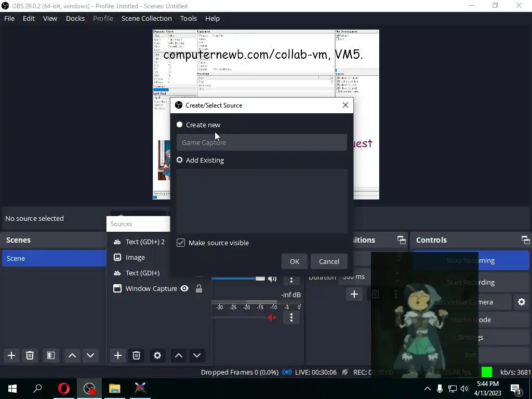This screenshot has height=399, width=532.
Task: Remove selected scene with trash icon
Action: 30,355
